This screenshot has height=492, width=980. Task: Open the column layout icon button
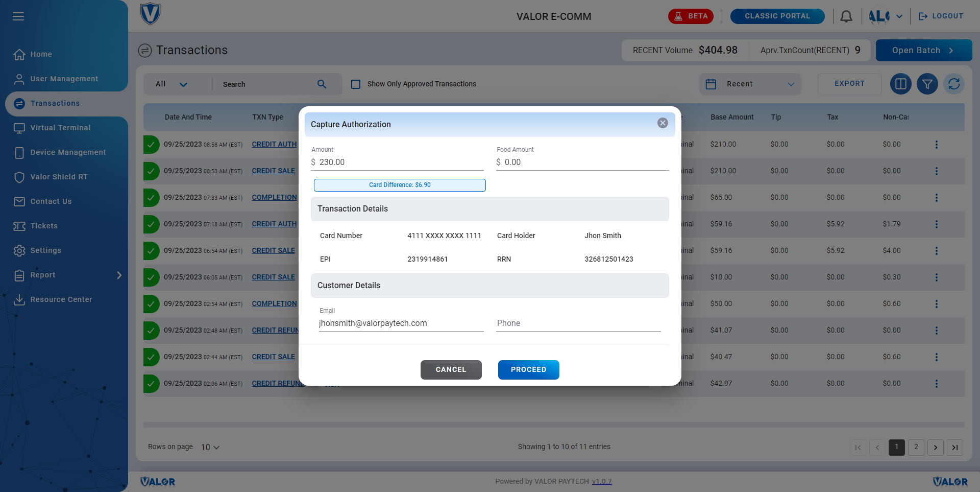coord(901,84)
